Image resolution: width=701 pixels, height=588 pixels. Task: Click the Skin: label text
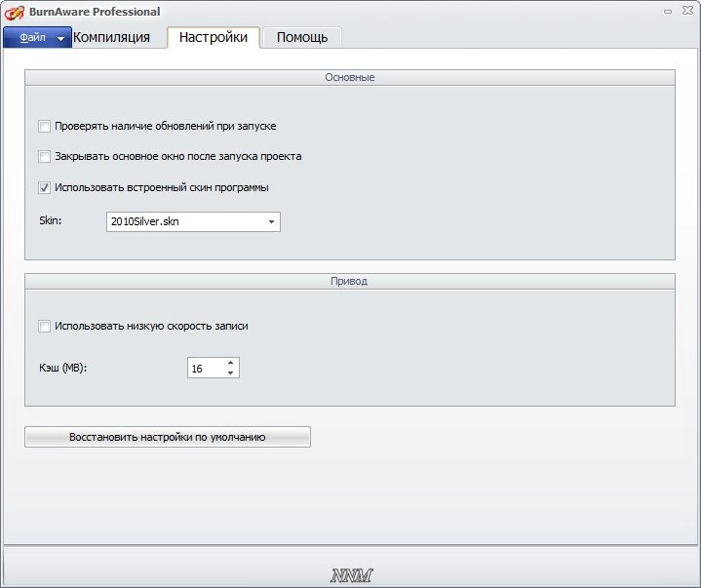tap(51, 220)
